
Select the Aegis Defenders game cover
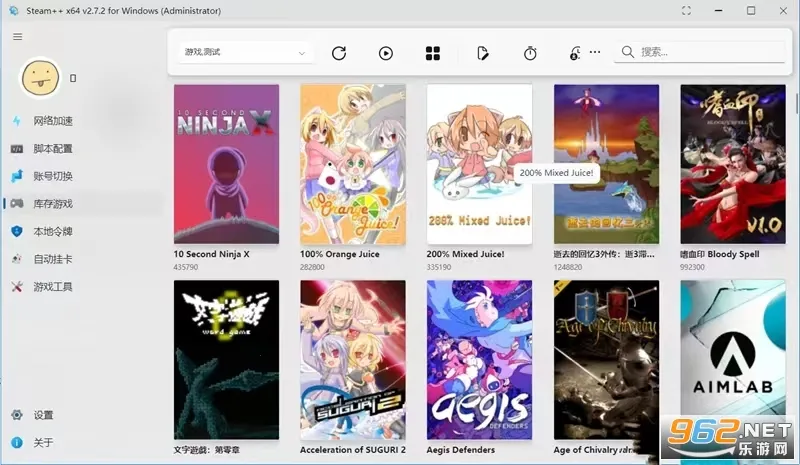pos(479,359)
